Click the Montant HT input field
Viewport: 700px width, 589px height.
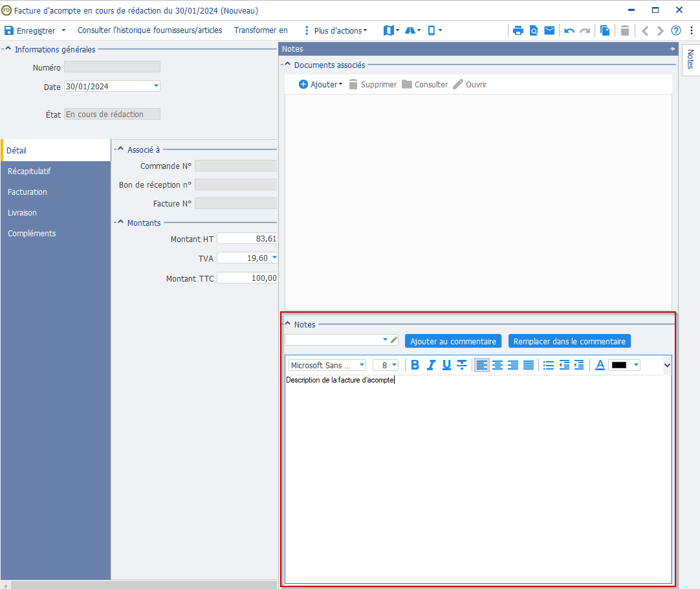[x=247, y=239]
